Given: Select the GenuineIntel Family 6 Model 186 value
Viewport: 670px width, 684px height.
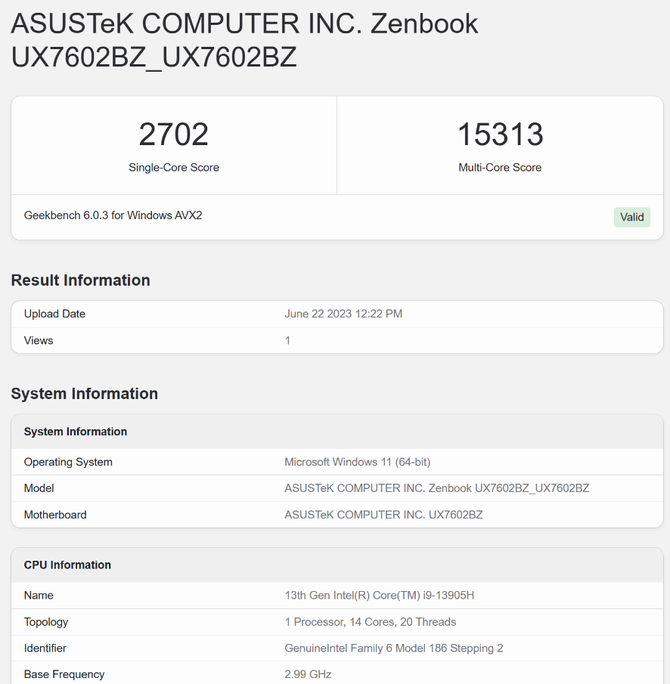Looking at the screenshot, I should tap(394, 648).
